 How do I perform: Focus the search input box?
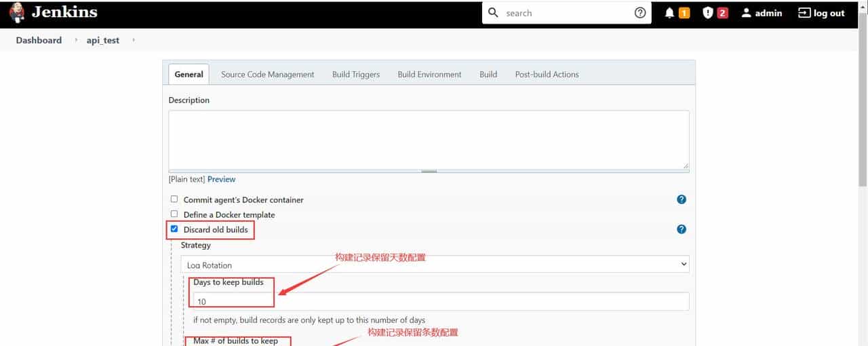click(567, 13)
